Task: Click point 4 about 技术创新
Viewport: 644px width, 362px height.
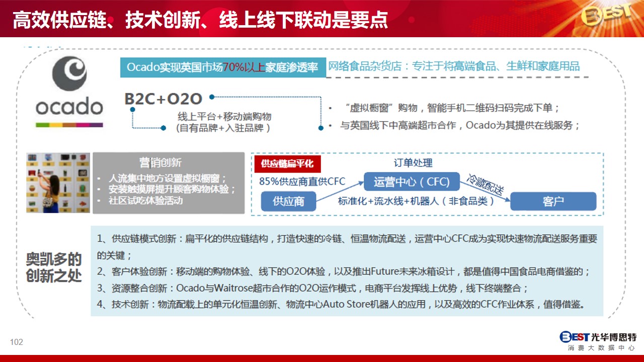Action: [342, 305]
